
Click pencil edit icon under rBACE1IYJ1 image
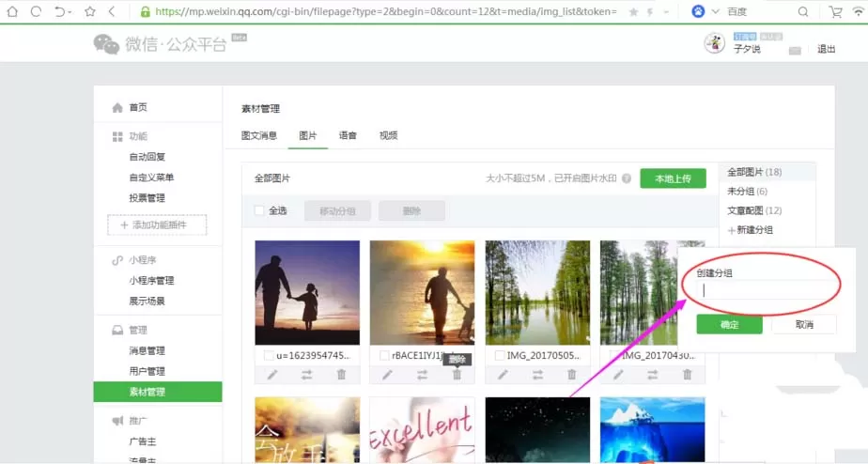coord(387,375)
